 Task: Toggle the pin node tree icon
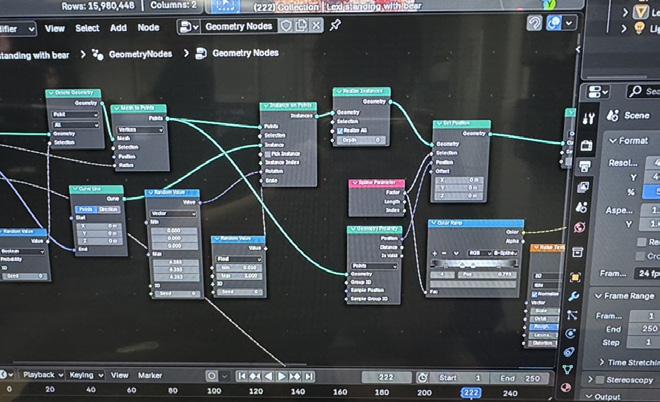[x=335, y=25]
